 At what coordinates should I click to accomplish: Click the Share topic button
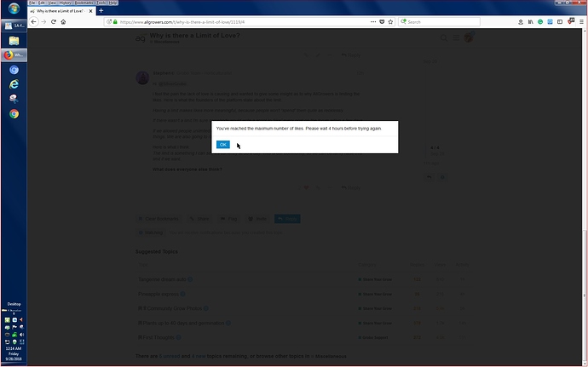tap(199, 219)
